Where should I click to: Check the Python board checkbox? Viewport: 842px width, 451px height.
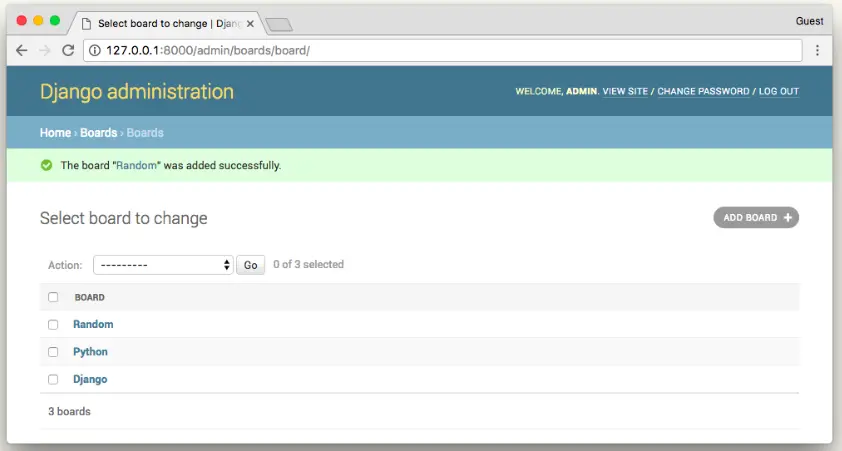click(53, 352)
